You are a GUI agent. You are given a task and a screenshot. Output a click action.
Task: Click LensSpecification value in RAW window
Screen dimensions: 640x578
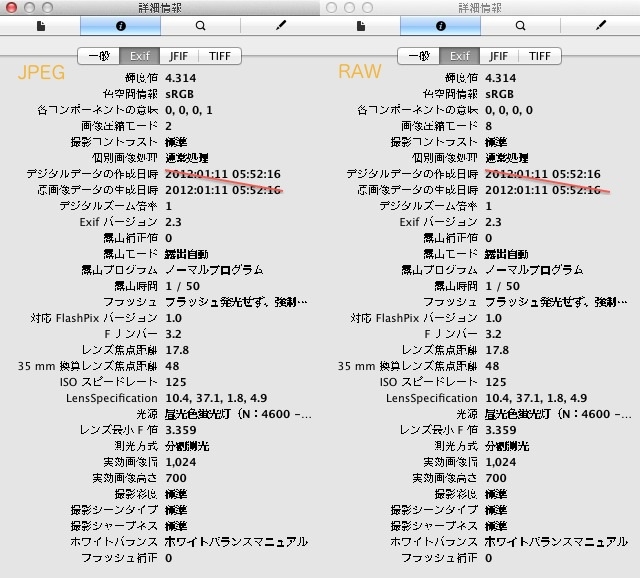[536, 398]
